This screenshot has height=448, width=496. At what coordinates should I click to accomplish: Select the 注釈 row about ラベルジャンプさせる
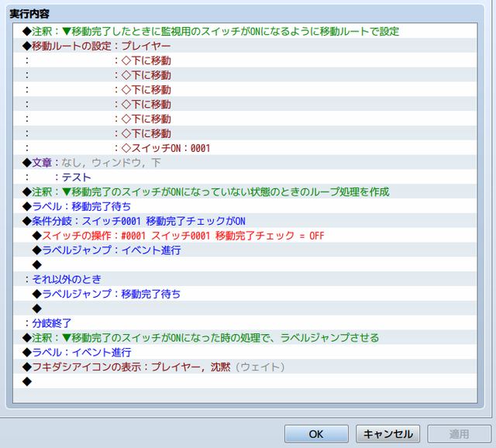click(245, 337)
